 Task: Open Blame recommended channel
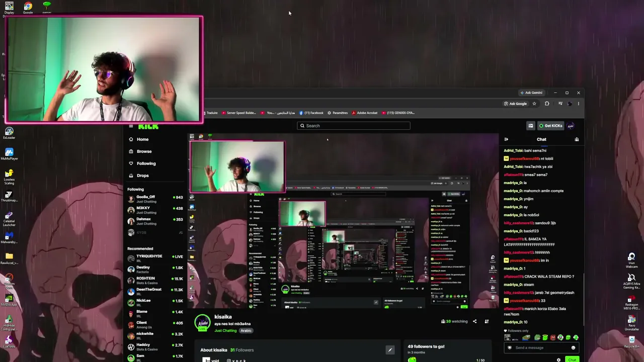pyautogui.click(x=155, y=313)
